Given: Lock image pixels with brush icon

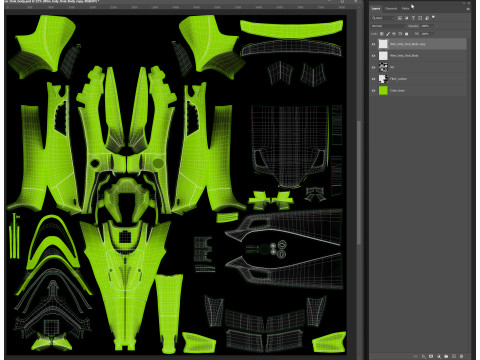Looking at the screenshot, I should tap(388, 34).
